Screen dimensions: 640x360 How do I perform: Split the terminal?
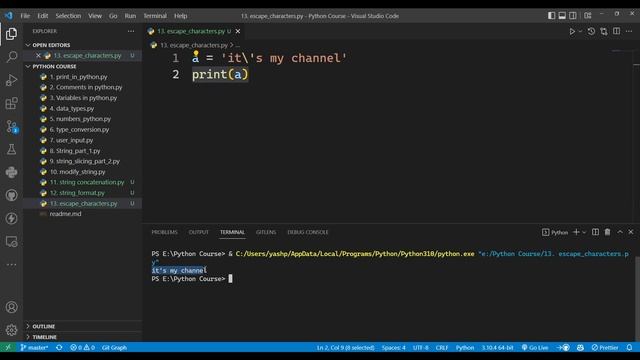[x=596, y=232]
